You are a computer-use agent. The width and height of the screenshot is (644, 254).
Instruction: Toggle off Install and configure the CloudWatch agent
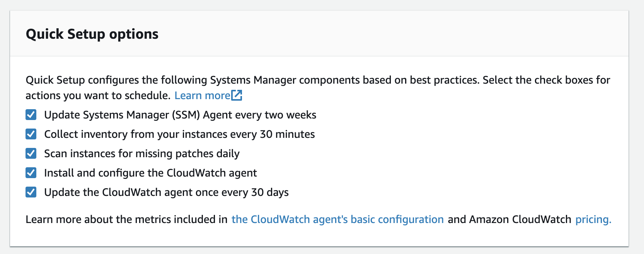click(x=31, y=173)
